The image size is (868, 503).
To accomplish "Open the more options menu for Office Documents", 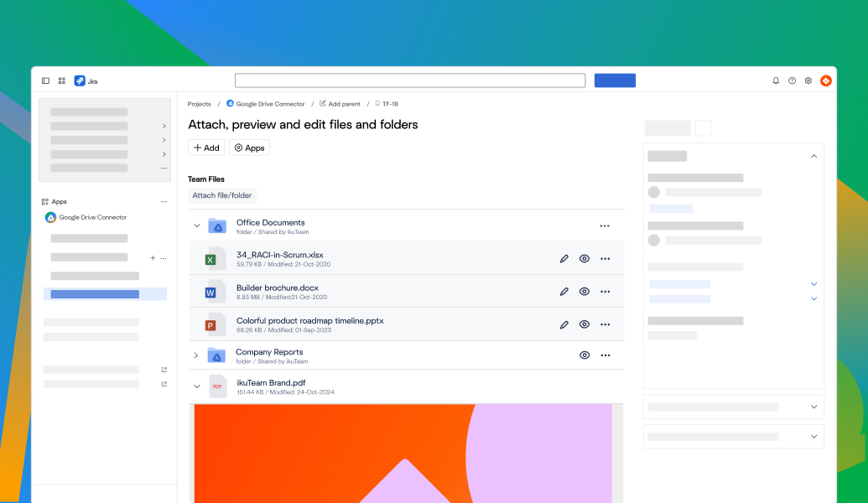I will (606, 226).
